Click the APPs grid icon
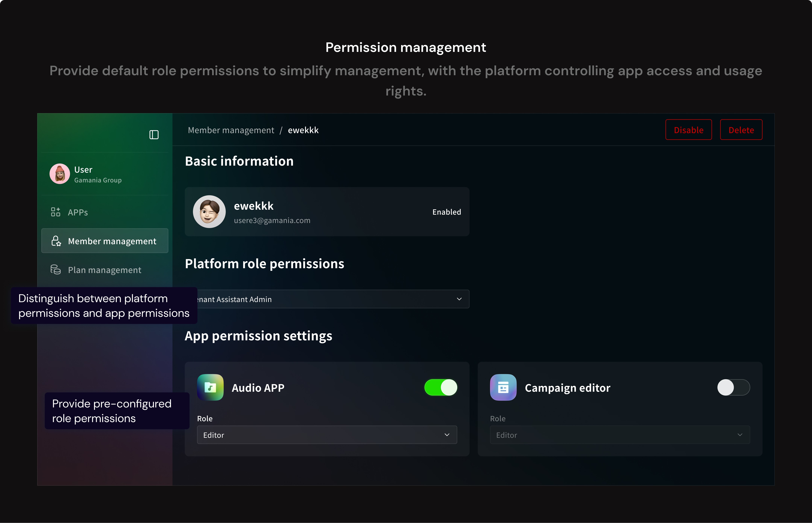812x523 pixels. click(55, 212)
